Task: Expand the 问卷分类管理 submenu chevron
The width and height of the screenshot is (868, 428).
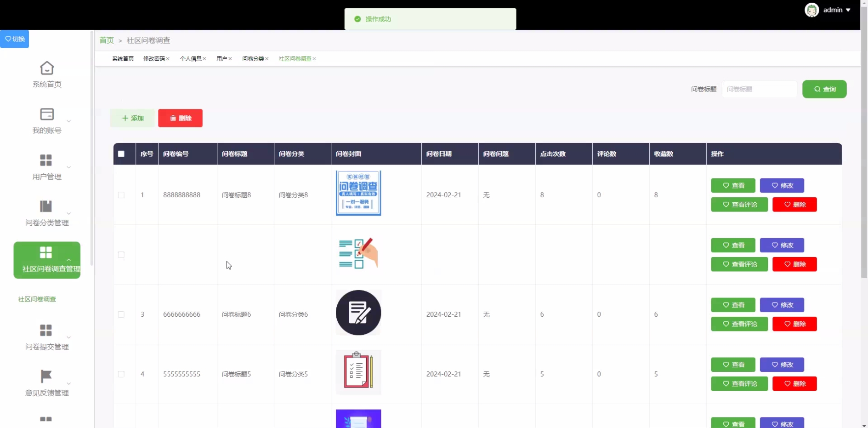Action: point(69,213)
